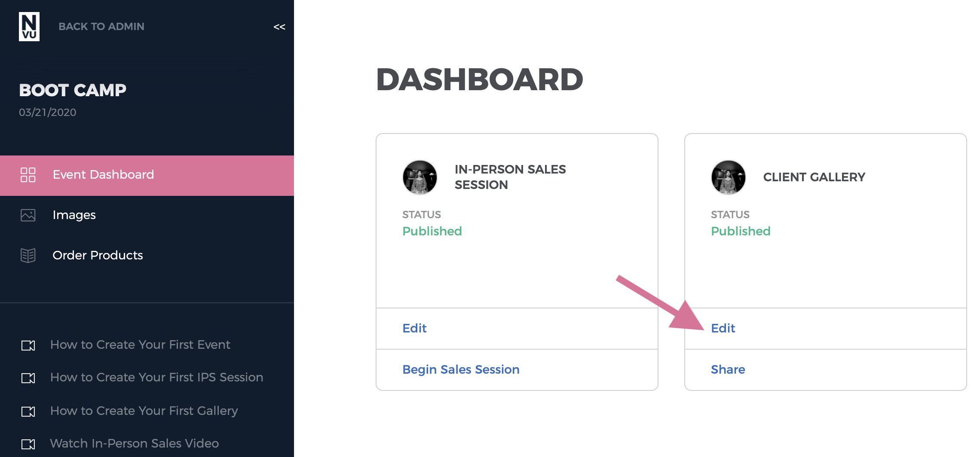The image size is (980, 457).
Task: Edit the In-Person Sales Session
Action: tap(414, 328)
